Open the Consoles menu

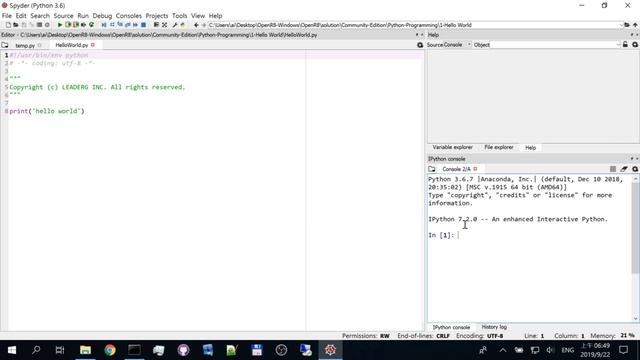tap(129, 16)
